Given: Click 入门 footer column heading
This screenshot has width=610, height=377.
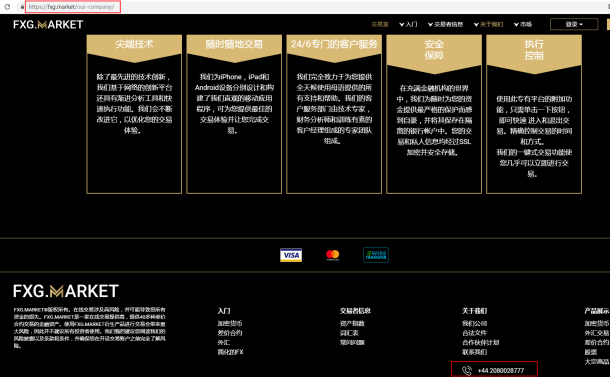Looking at the screenshot, I should click(x=224, y=311).
